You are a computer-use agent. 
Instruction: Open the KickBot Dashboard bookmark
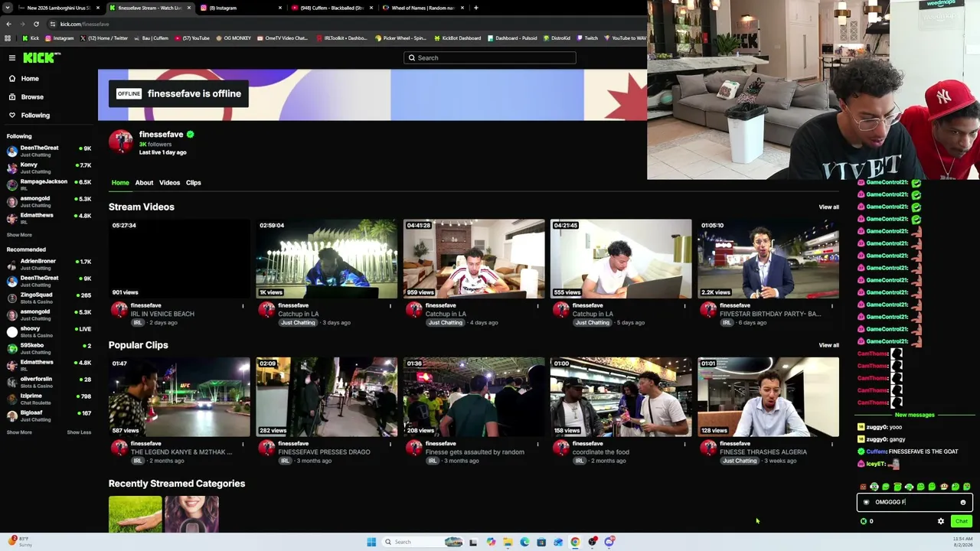457,38
